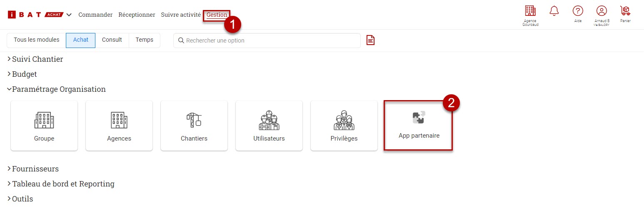Switch to the Consult filter tab
Image resolution: width=644 pixels, height=209 pixels.
click(x=112, y=40)
